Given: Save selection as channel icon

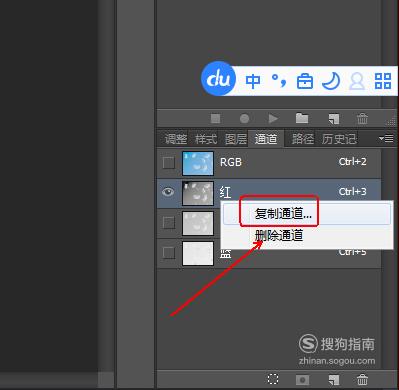Looking at the screenshot, I should point(302,380).
